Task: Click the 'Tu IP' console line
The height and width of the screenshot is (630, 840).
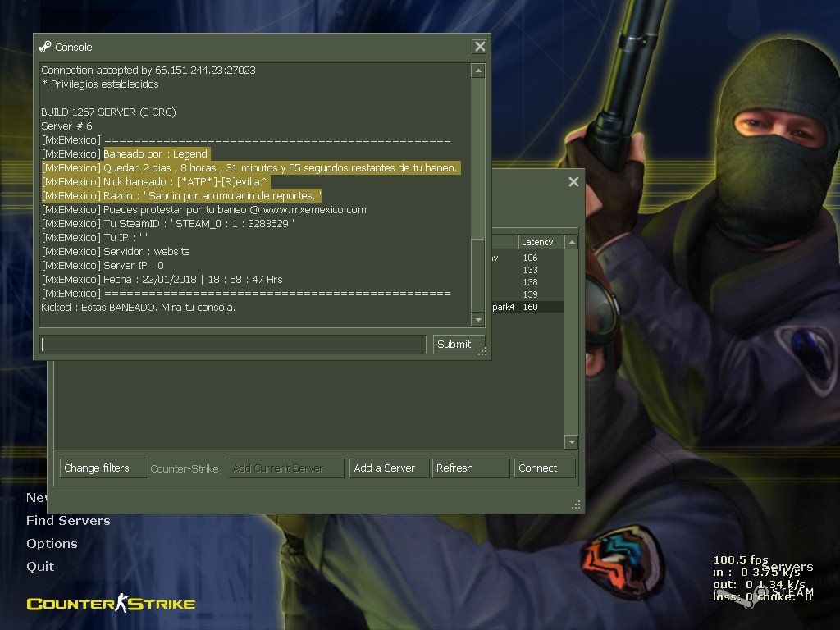Action: pos(95,237)
